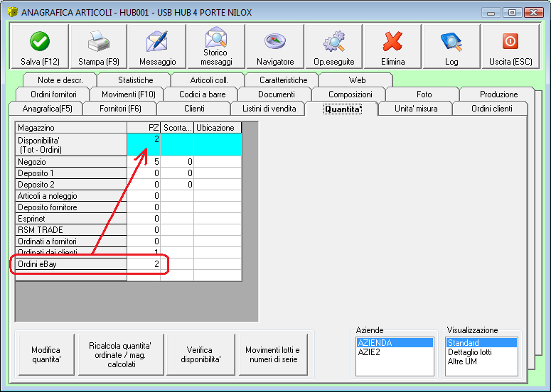Select Ordinati a fornitori row

click(x=71, y=241)
